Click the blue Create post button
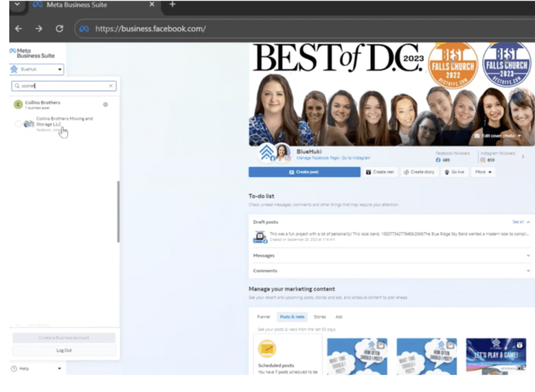The width and height of the screenshot is (535, 392). tap(304, 172)
